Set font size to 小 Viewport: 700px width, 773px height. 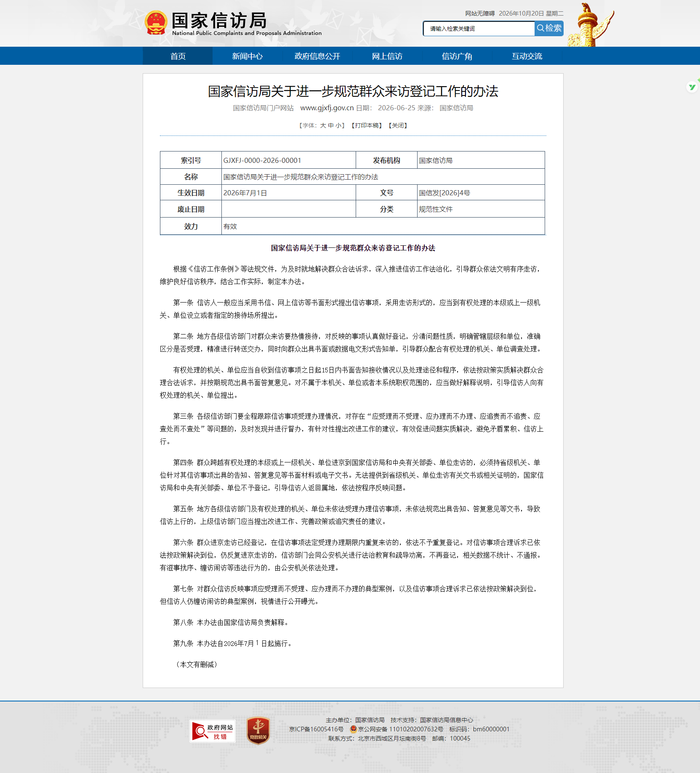[338, 125]
